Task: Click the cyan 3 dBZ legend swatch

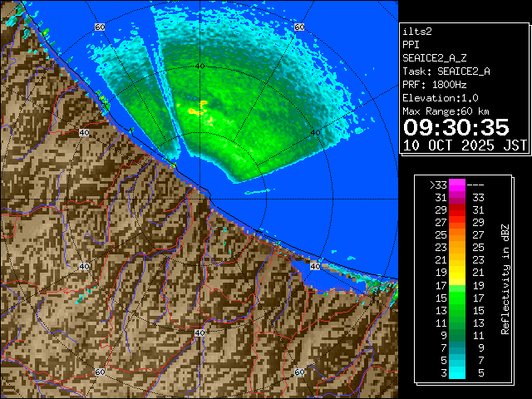Action: (x=457, y=372)
